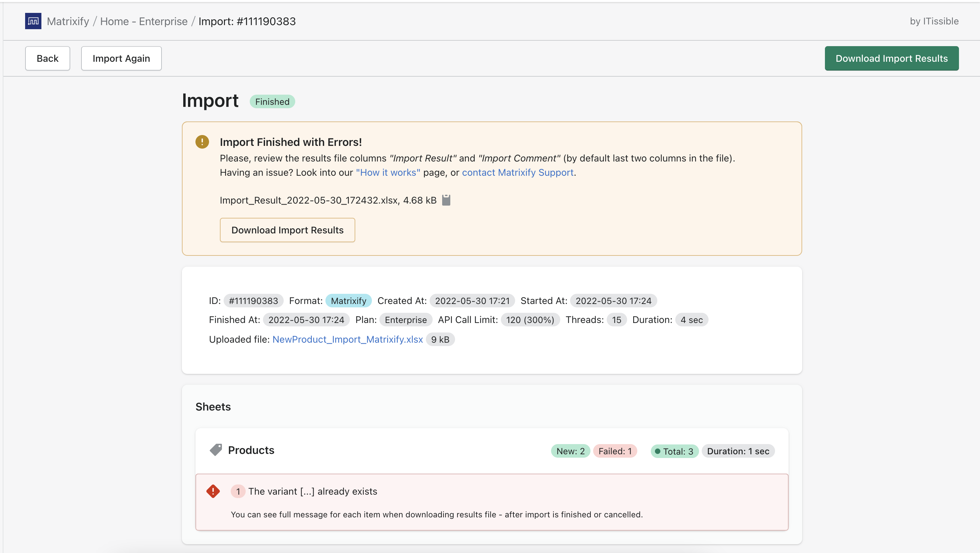Click the Products tag icon
Viewport: 980px width, 553px height.
(216, 450)
